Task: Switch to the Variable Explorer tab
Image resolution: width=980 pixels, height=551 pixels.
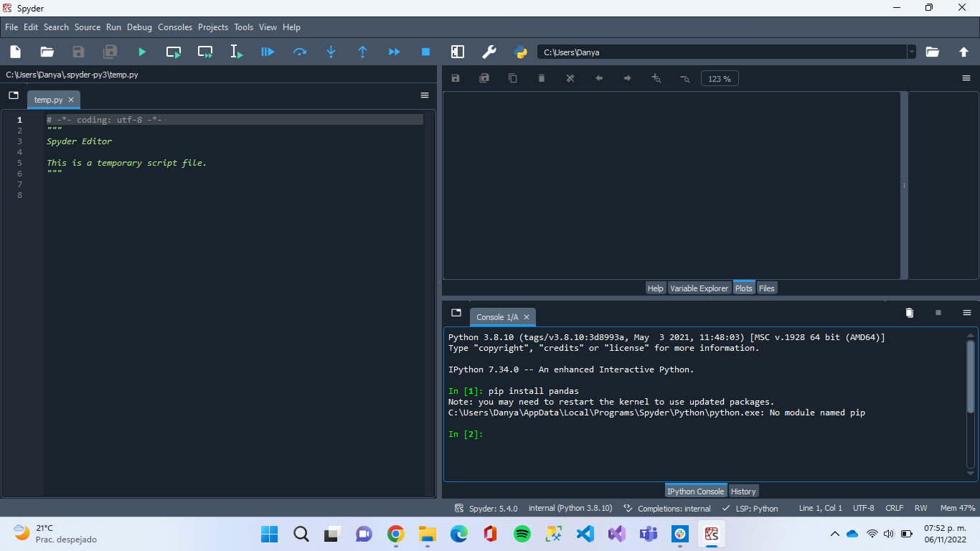Action: click(699, 288)
